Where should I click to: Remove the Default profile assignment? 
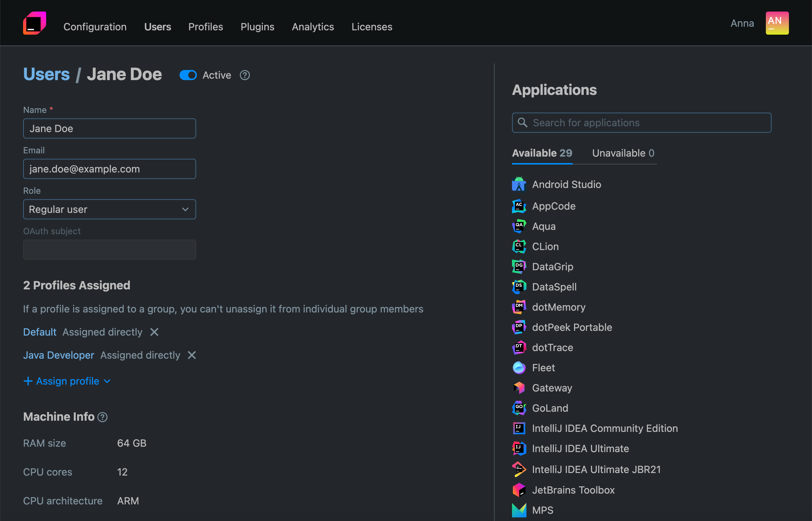[154, 332]
